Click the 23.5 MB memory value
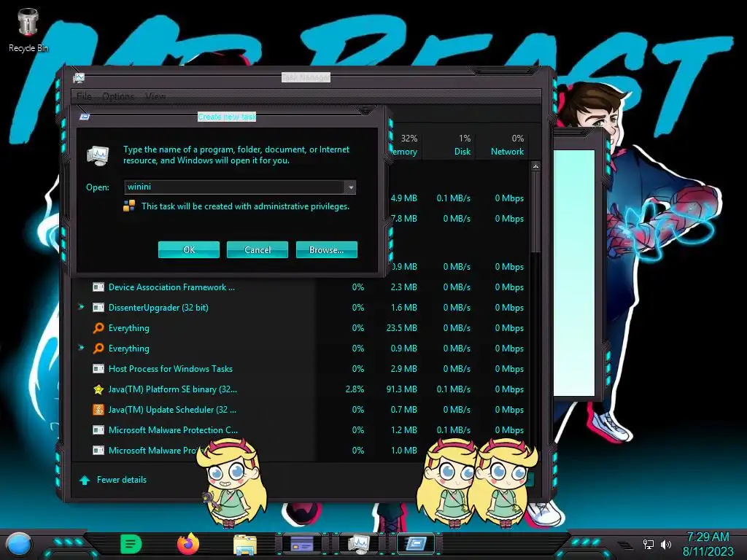747x560 pixels. [x=402, y=327]
